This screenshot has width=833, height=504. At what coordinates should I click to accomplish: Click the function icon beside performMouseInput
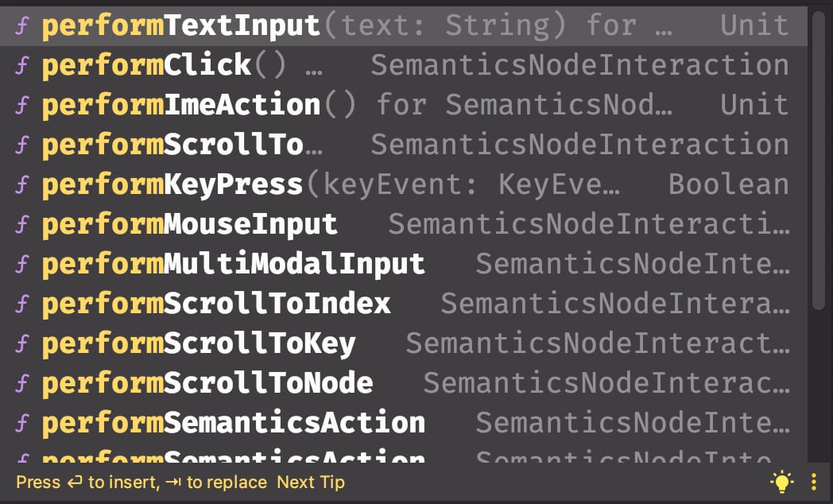click(21, 225)
